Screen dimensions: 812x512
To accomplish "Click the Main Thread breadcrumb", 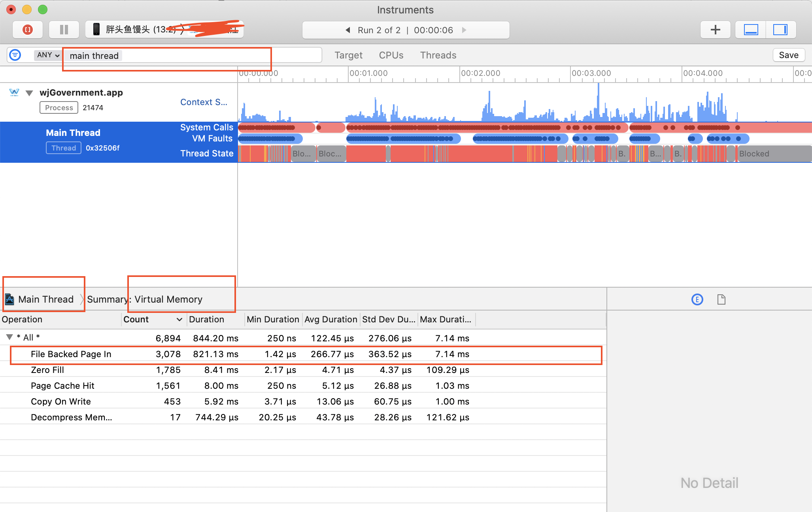I will click(x=45, y=299).
